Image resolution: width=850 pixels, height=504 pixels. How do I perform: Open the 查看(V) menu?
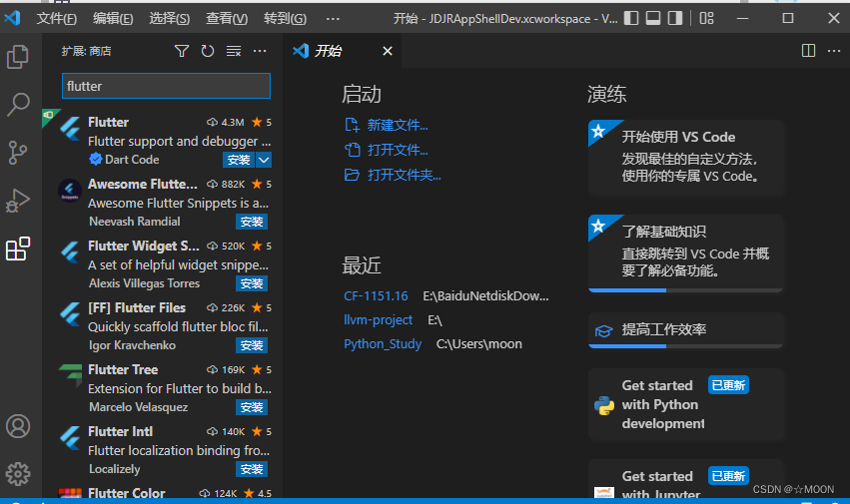tap(227, 18)
